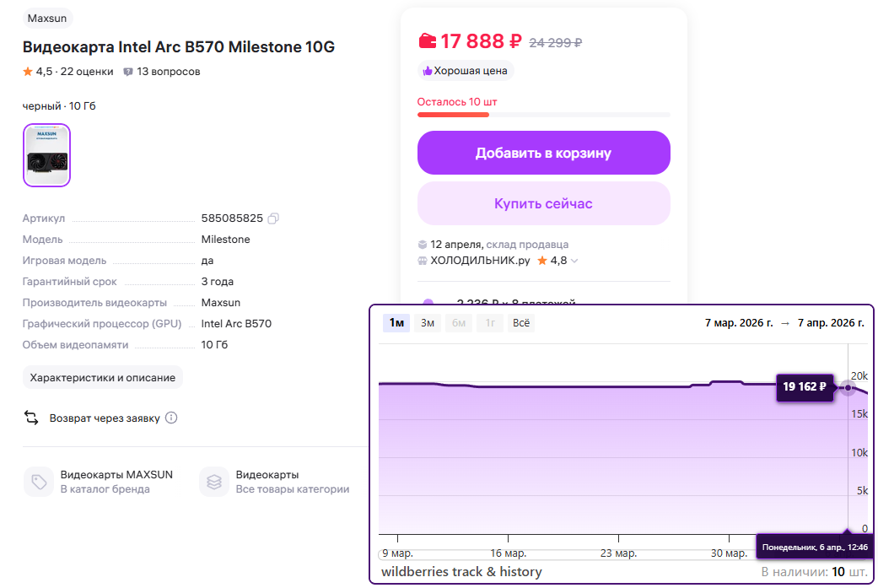Viewport: 878px width, 588px height.
Task: Click the 19 162 ₽ chart data point
Action: [x=848, y=388]
